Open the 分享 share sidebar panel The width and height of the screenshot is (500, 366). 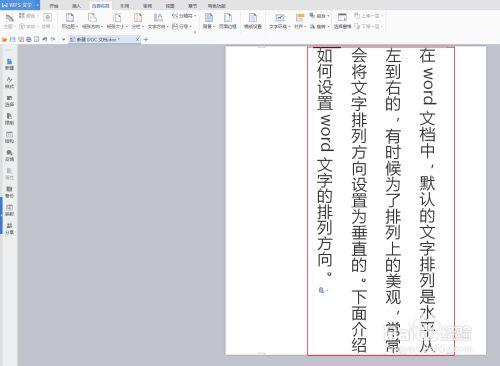(9, 228)
